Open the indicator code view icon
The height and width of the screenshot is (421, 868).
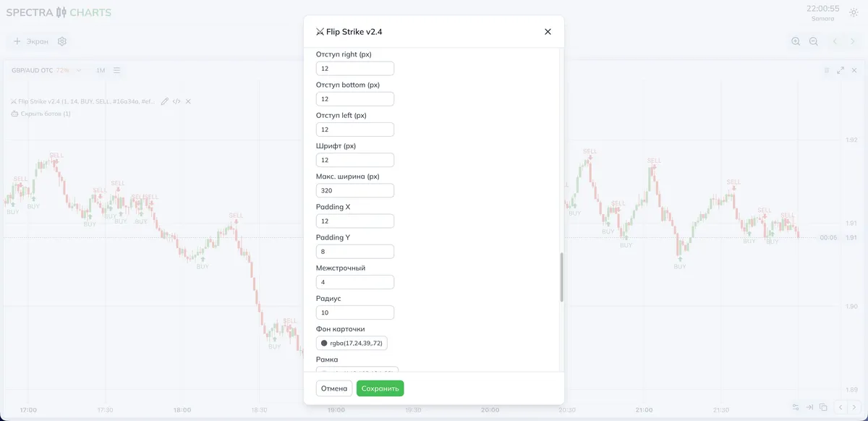tap(176, 101)
